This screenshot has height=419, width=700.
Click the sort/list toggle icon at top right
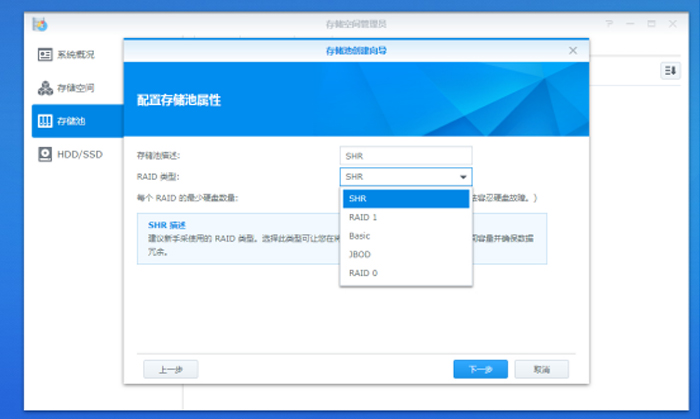click(x=670, y=71)
